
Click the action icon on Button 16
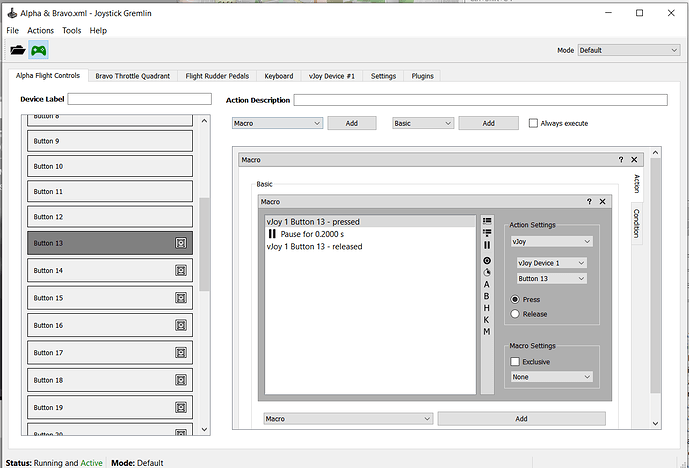coord(181,325)
